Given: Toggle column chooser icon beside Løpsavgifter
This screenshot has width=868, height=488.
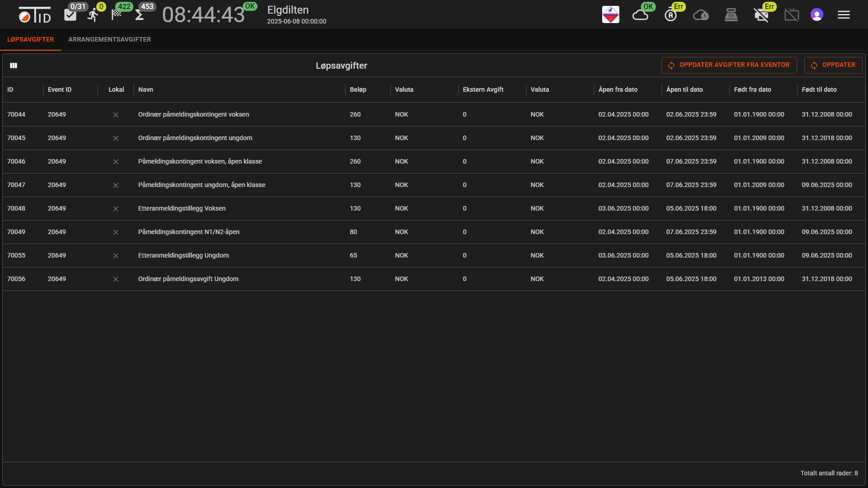Looking at the screenshot, I should pos(14,66).
